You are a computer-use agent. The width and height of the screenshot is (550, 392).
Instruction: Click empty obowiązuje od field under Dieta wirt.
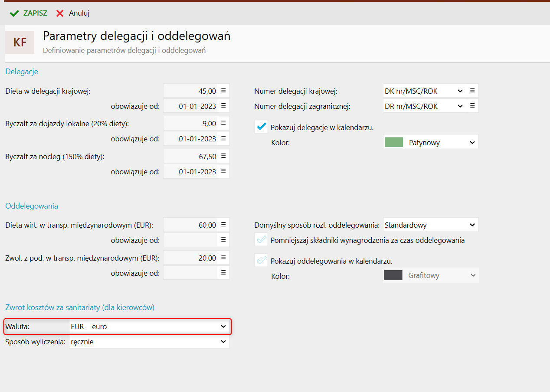(190, 240)
